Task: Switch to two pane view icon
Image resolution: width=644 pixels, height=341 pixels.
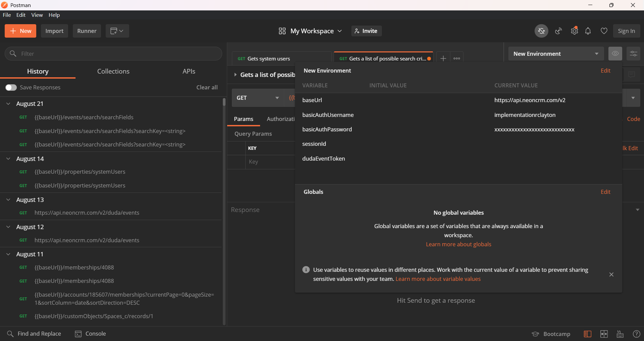Action: 604,334
